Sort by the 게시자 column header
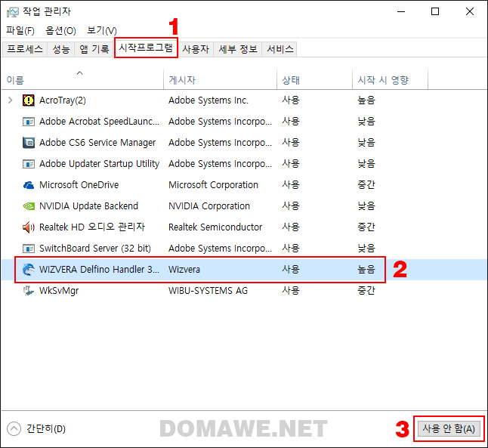 pyautogui.click(x=220, y=80)
